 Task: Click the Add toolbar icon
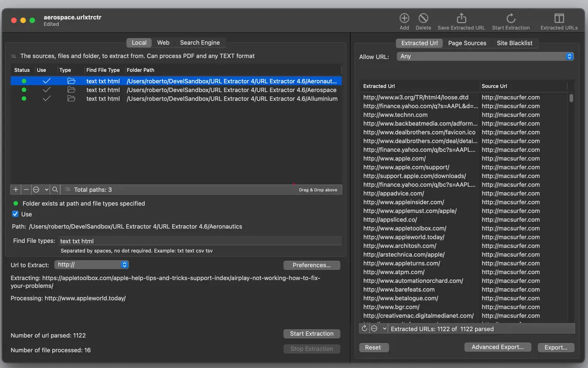point(404,18)
